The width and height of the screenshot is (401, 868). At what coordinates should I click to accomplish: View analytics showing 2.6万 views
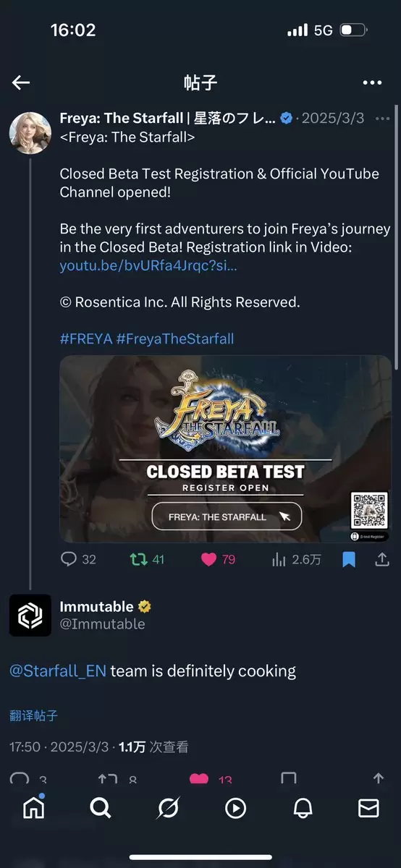tap(296, 559)
